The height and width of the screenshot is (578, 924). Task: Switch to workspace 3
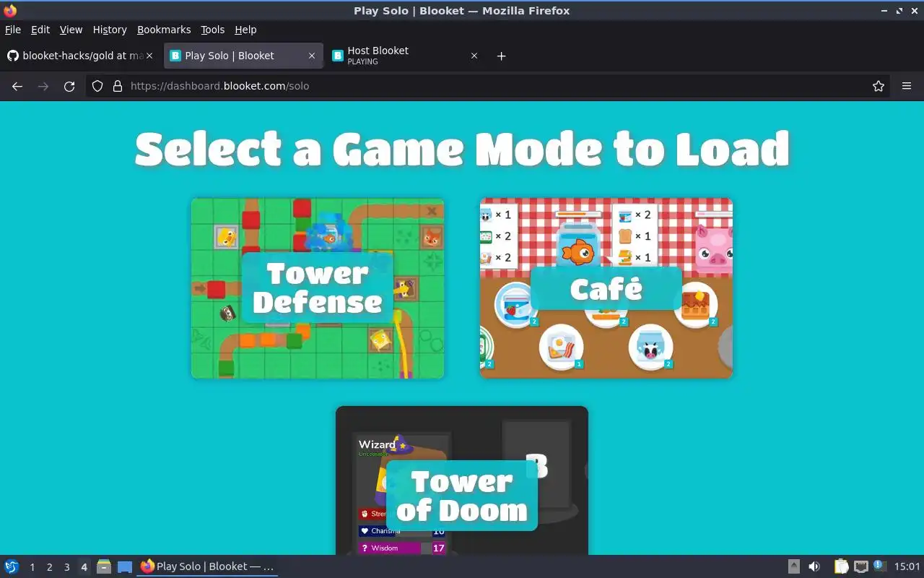(67, 567)
